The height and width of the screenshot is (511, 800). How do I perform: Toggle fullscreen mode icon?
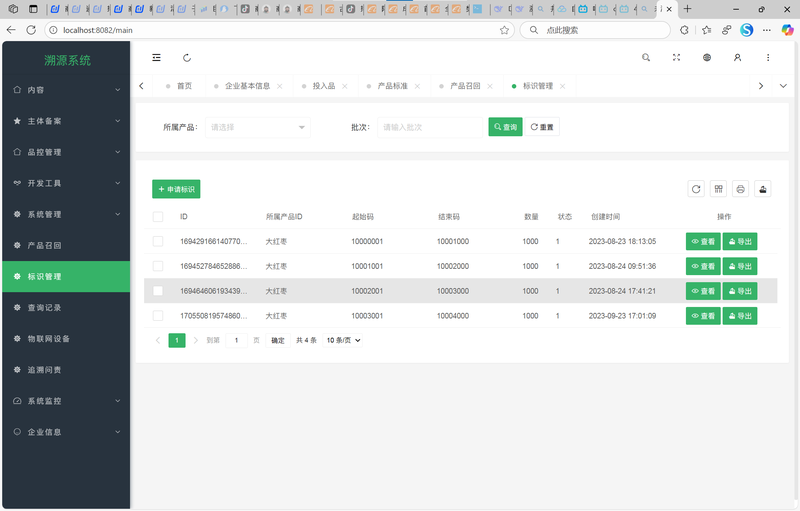coord(676,58)
